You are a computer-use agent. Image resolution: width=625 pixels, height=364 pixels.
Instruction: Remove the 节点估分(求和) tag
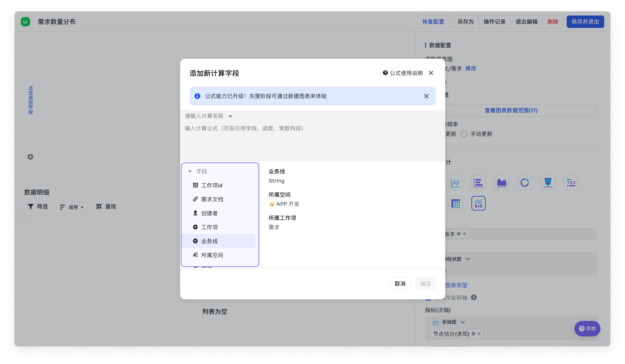click(x=479, y=334)
